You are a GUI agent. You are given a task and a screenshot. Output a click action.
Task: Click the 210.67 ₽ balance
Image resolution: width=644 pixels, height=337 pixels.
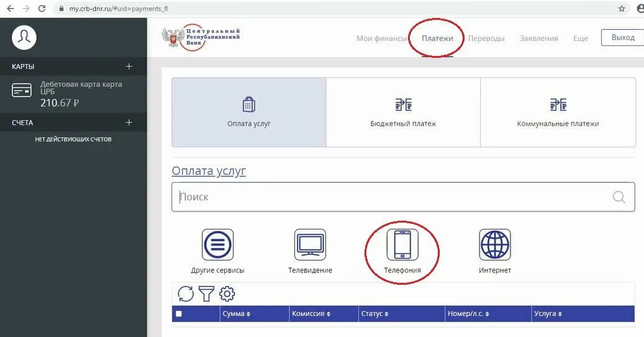tap(60, 103)
